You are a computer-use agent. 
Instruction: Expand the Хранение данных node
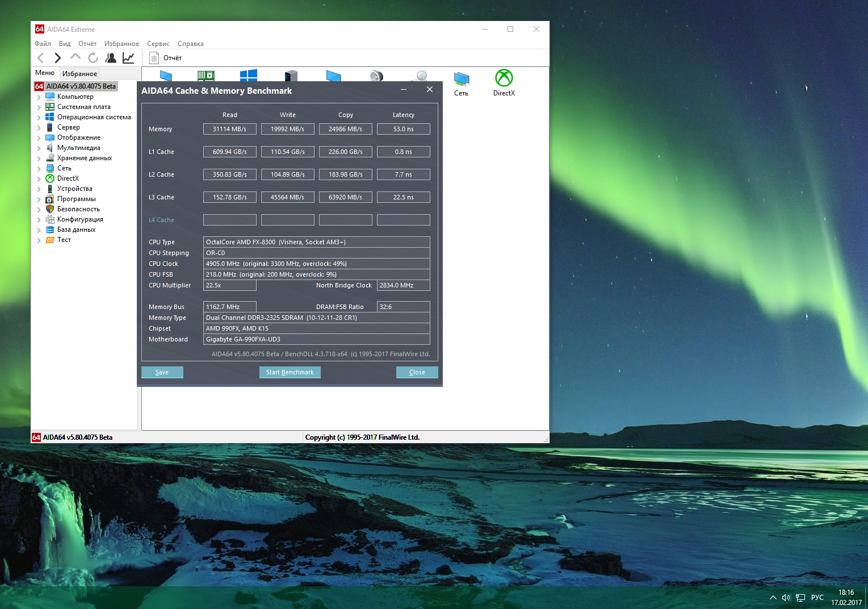39,158
